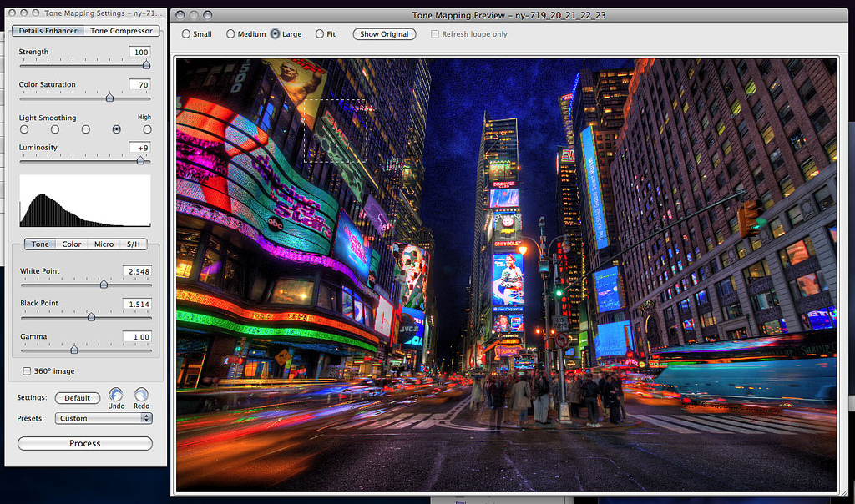
Task: Click the Black Point slider handle
Action: (x=91, y=316)
